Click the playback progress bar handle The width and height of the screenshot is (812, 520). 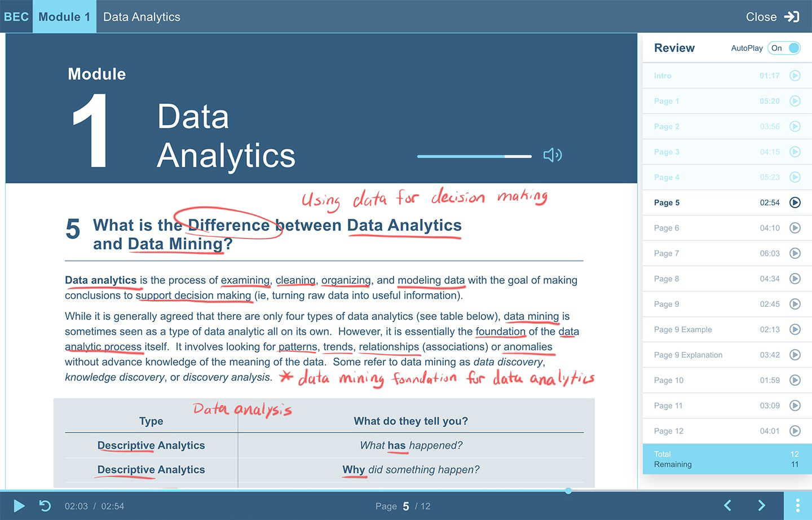pyautogui.click(x=568, y=491)
